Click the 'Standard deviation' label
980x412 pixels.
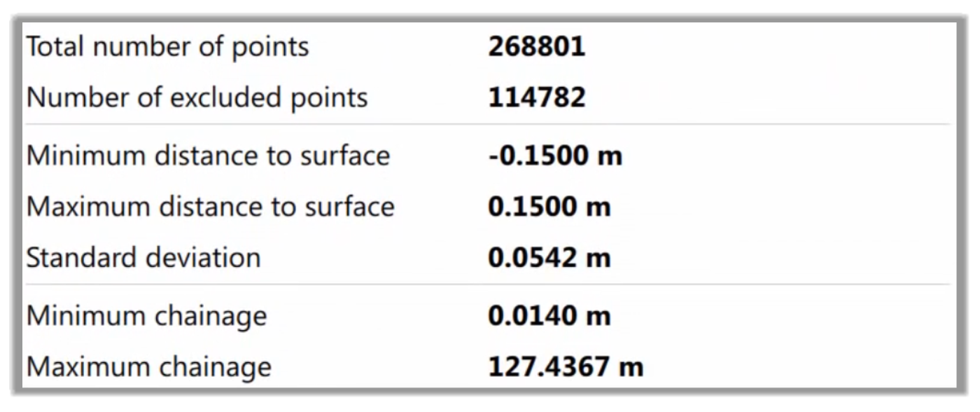(143, 257)
